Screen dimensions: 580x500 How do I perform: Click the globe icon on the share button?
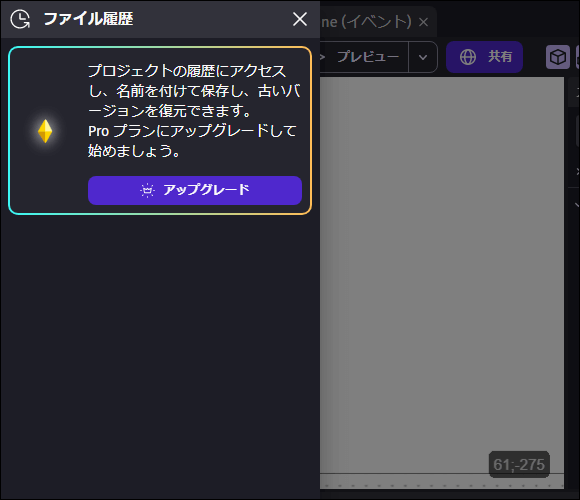(x=468, y=57)
